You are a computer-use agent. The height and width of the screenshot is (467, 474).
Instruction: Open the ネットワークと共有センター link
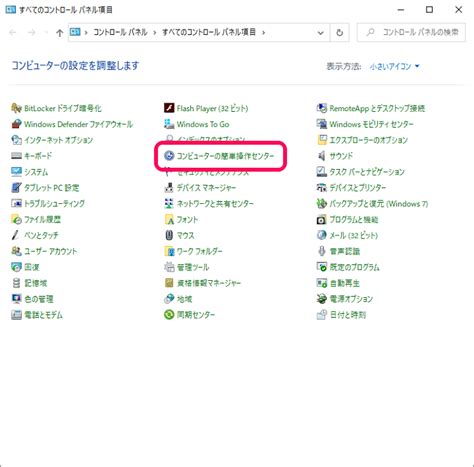215,203
